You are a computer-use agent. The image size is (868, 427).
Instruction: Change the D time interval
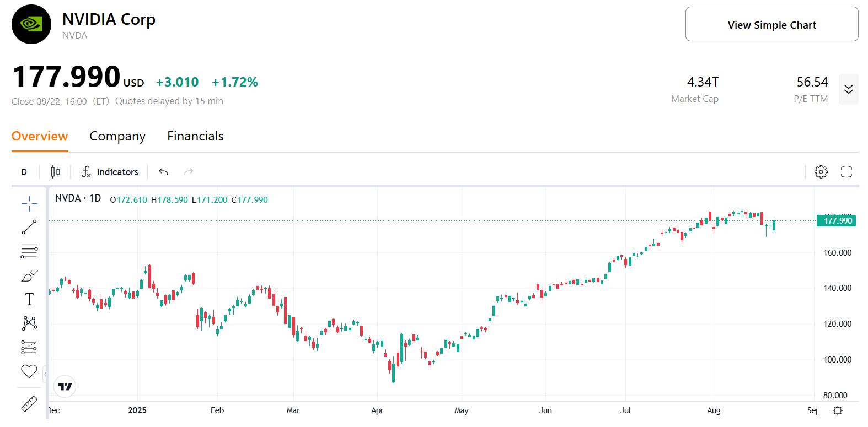pyautogui.click(x=24, y=172)
